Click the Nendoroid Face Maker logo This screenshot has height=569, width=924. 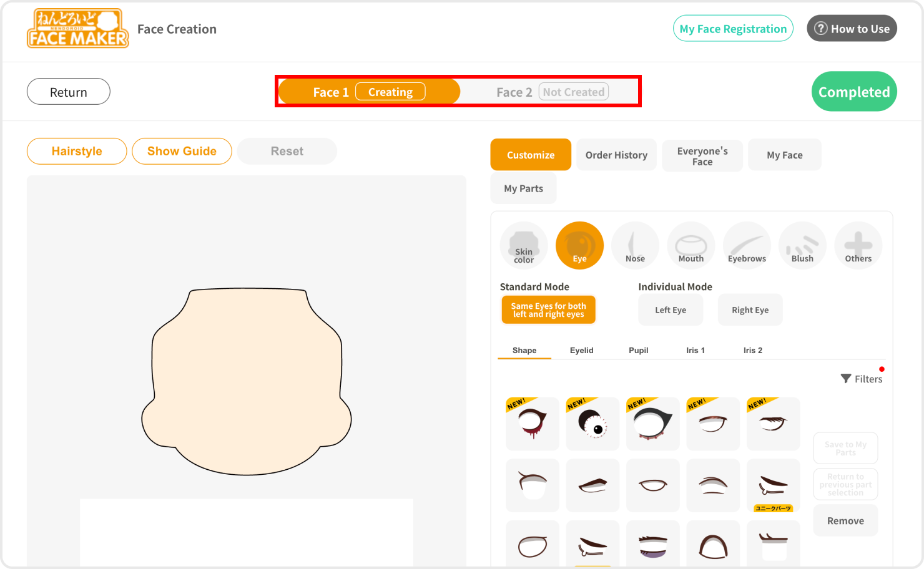pyautogui.click(x=78, y=29)
